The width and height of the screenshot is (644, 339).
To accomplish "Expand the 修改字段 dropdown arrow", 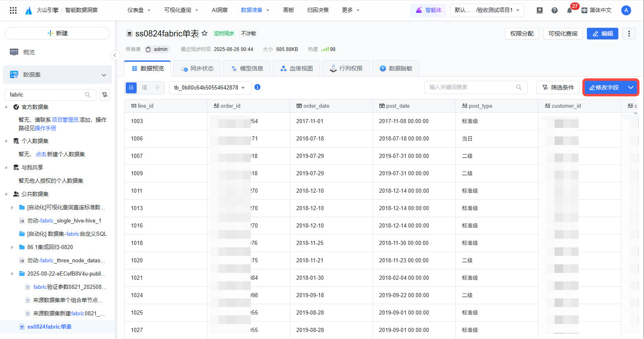I will pyautogui.click(x=631, y=87).
